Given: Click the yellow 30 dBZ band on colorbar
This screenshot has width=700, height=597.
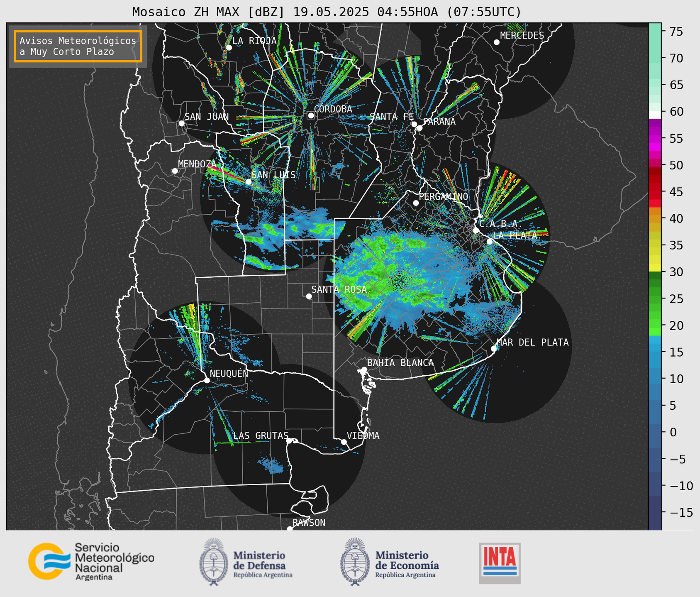Looking at the screenshot, I should (654, 268).
